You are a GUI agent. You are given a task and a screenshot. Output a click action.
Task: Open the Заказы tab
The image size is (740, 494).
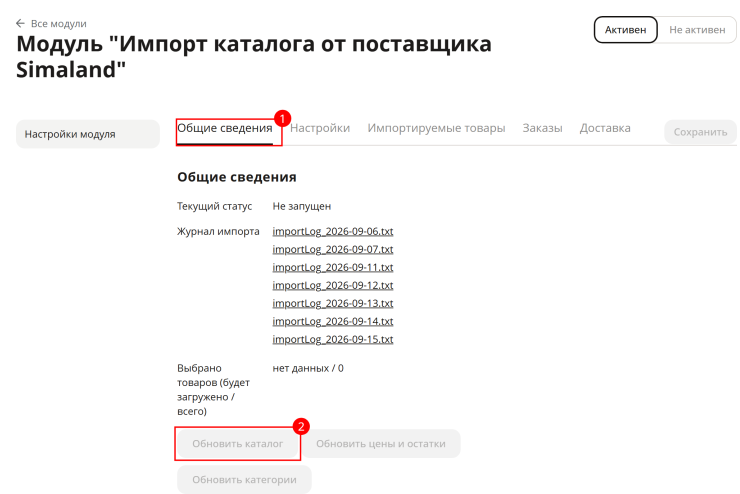click(x=542, y=128)
